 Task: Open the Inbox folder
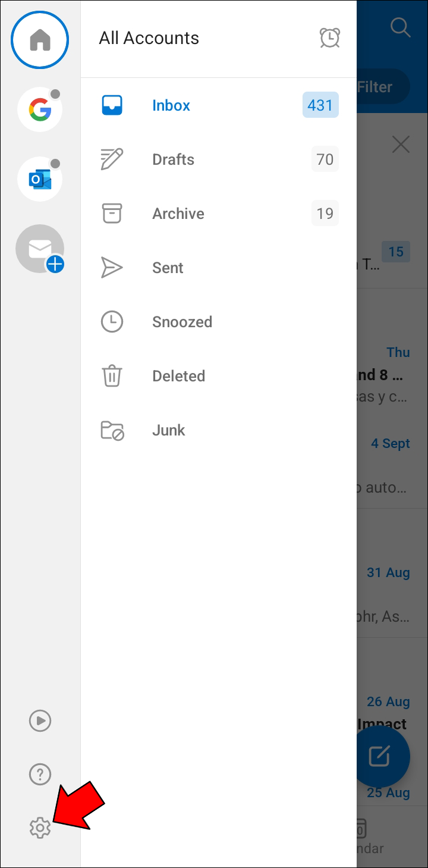pos(171,105)
